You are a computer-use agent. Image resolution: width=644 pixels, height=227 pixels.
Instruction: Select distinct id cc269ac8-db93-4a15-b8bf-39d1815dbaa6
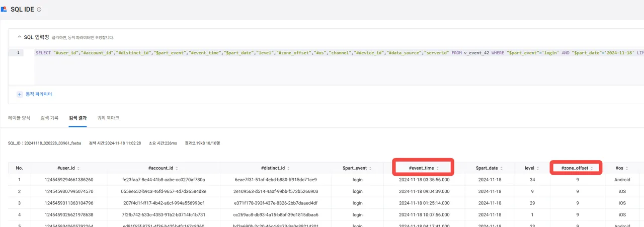click(x=276, y=215)
